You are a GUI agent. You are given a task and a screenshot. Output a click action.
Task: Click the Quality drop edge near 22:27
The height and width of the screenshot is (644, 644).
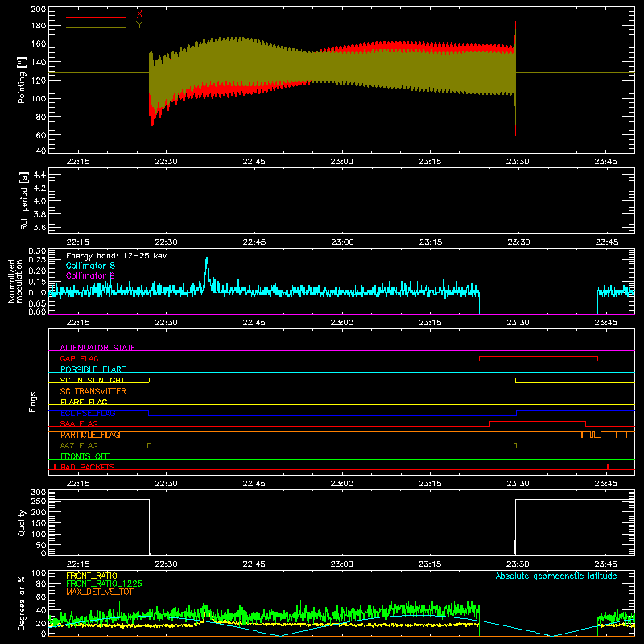149,526
